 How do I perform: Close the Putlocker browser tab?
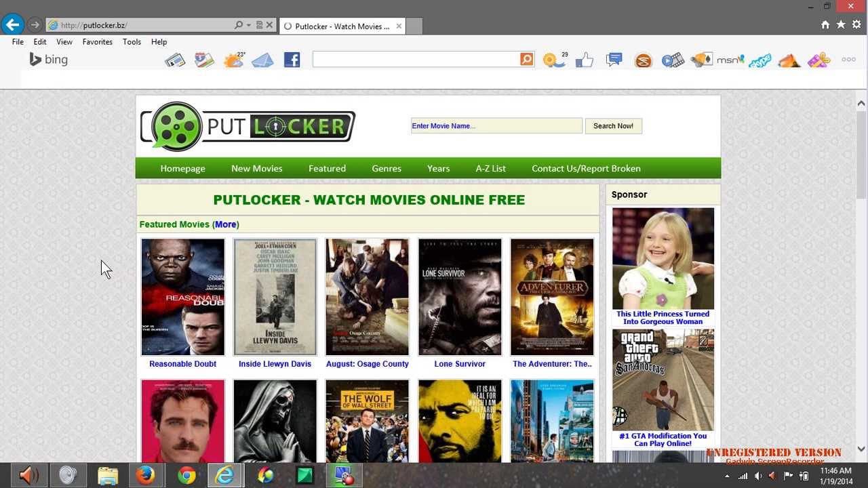tap(399, 26)
